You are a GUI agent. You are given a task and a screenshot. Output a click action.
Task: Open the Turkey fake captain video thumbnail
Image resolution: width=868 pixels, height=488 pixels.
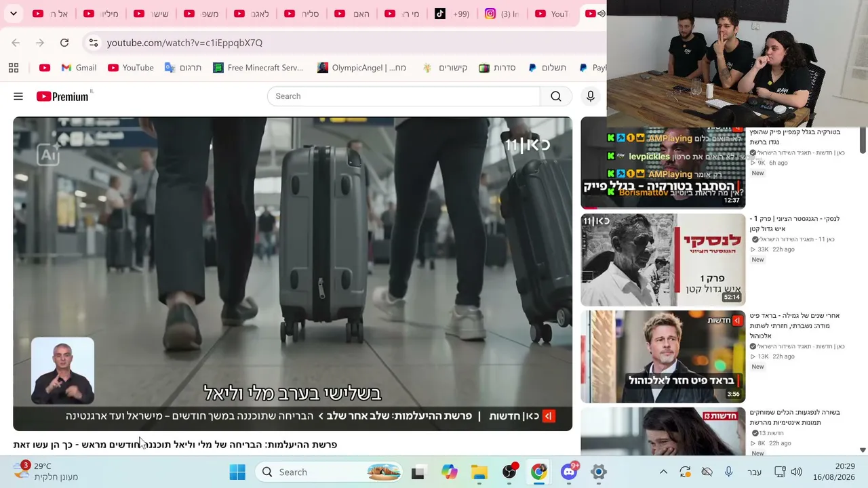663,163
